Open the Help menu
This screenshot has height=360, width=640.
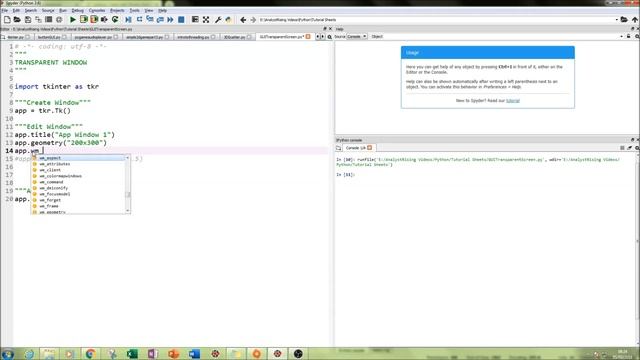162,10
